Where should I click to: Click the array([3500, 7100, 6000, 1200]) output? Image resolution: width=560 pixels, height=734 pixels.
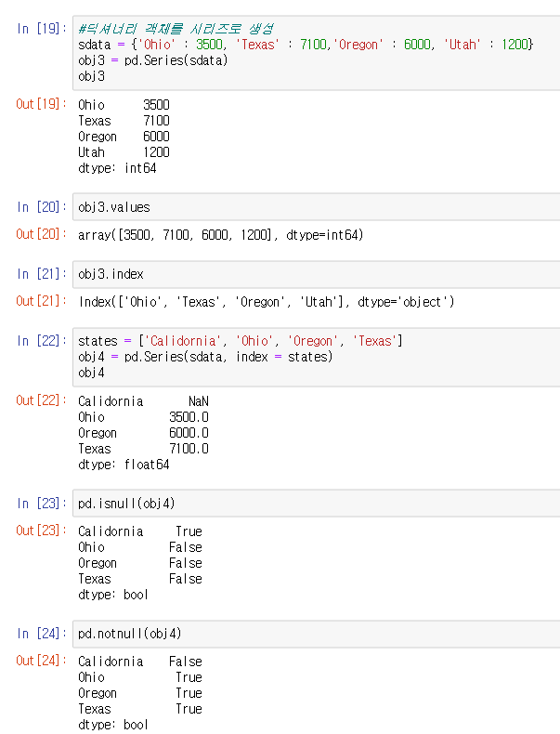click(220, 234)
